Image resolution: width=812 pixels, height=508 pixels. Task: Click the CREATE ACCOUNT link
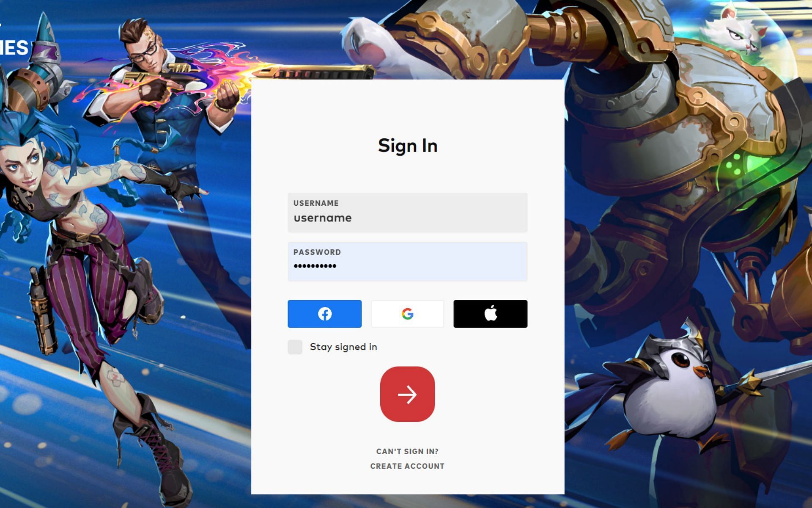407,466
